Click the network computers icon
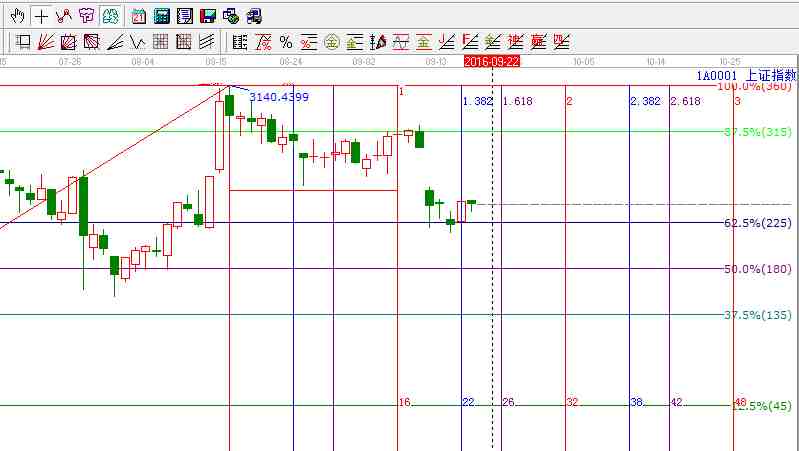The image size is (799, 451). (231, 16)
